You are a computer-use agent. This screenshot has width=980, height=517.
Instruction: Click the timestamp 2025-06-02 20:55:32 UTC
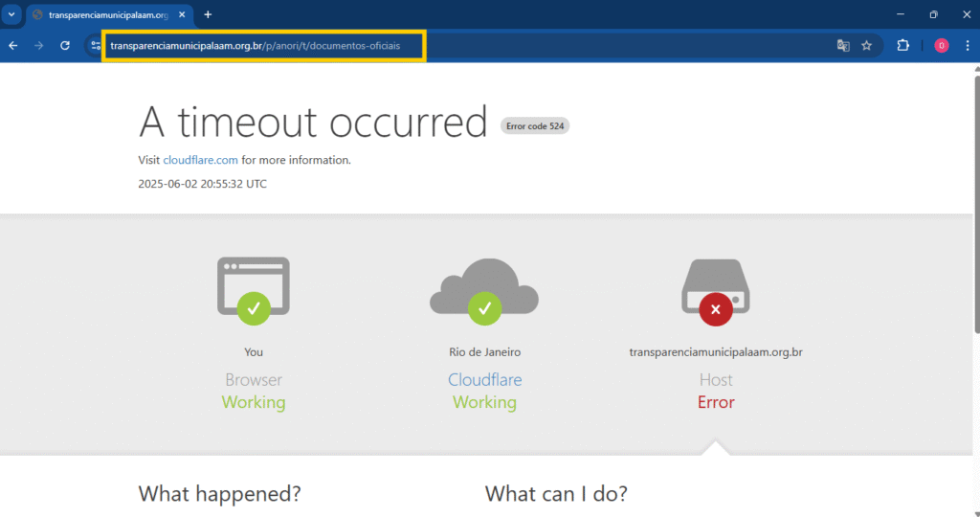pyautogui.click(x=203, y=184)
